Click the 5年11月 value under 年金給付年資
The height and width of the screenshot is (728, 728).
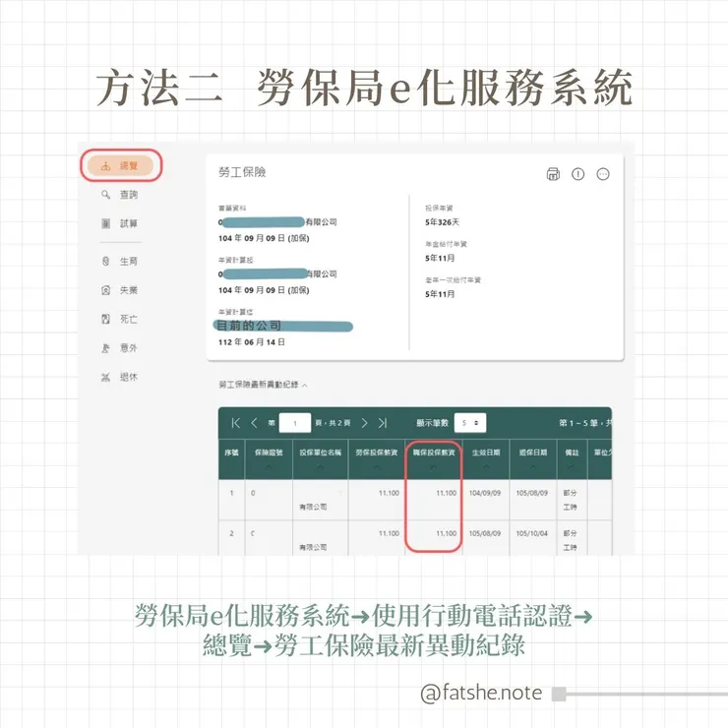440,258
